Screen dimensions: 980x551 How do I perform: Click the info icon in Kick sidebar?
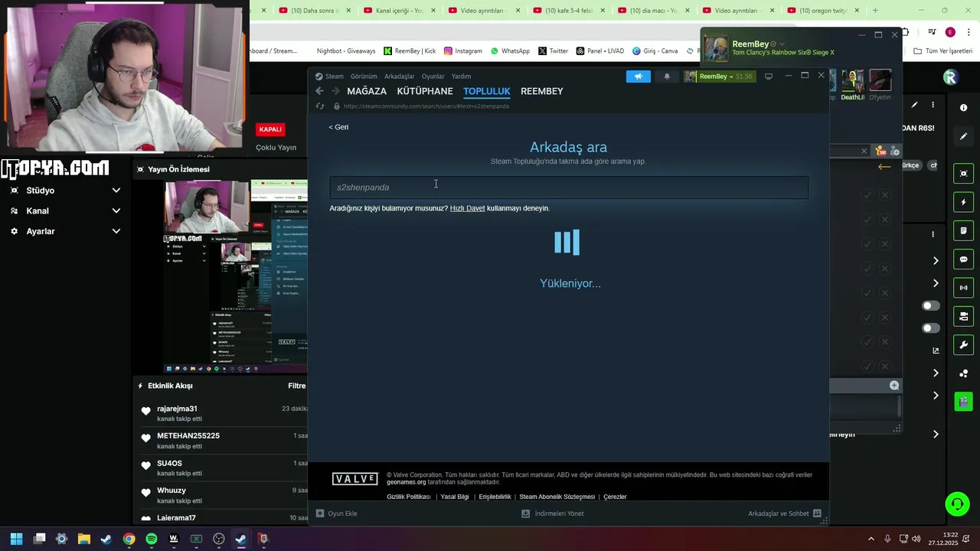point(963,108)
